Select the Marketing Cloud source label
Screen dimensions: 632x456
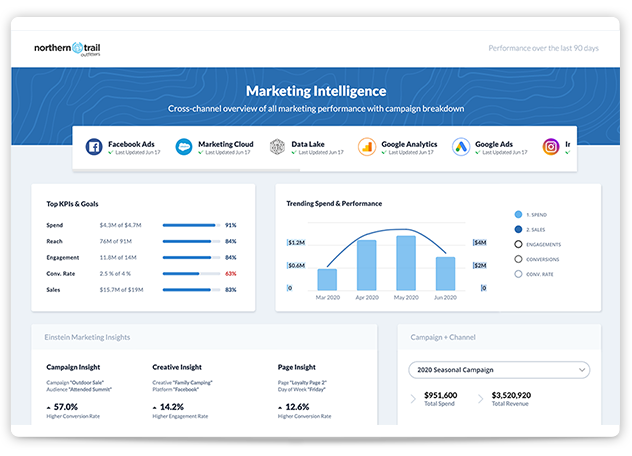226,144
